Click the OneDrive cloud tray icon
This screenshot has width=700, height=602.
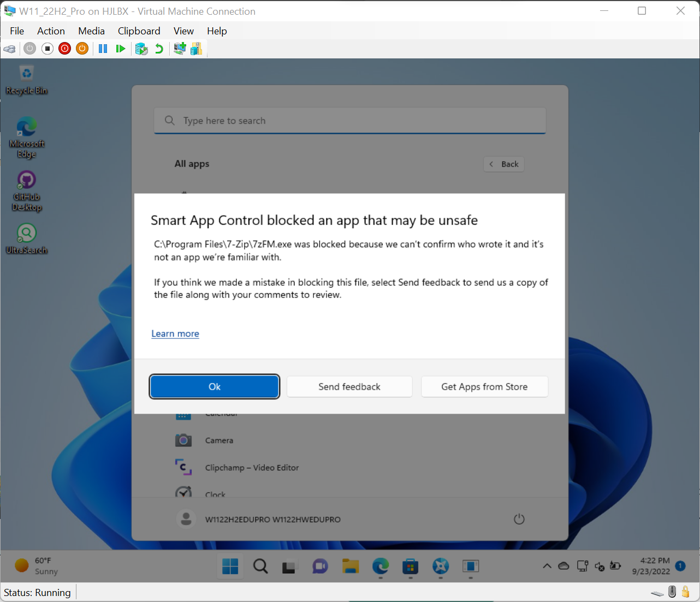563,566
